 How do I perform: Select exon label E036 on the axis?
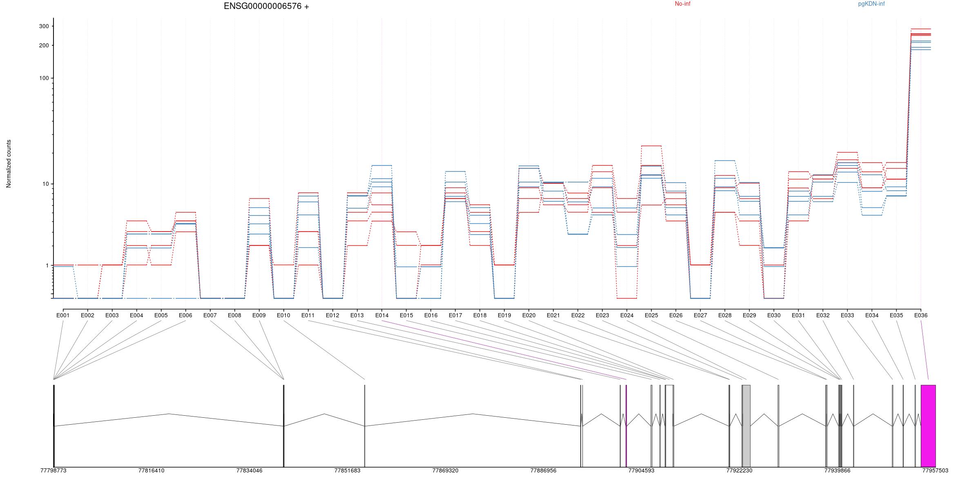pyautogui.click(x=920, y=316)
